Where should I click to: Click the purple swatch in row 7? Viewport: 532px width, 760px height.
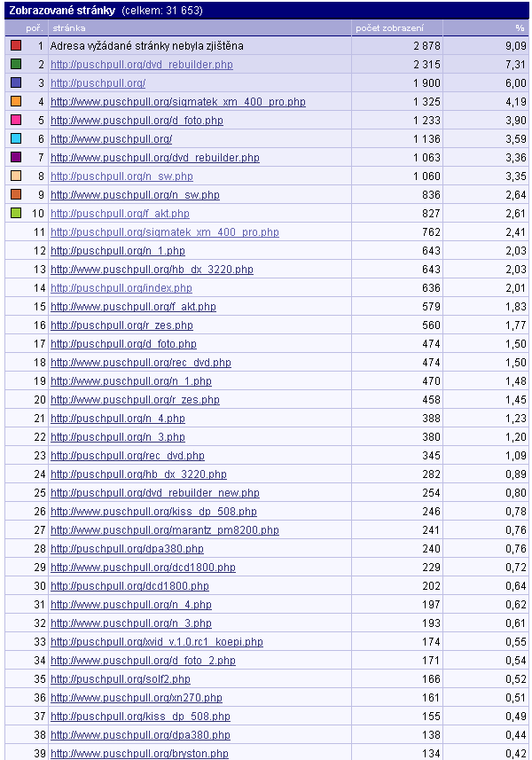point(16,157)
